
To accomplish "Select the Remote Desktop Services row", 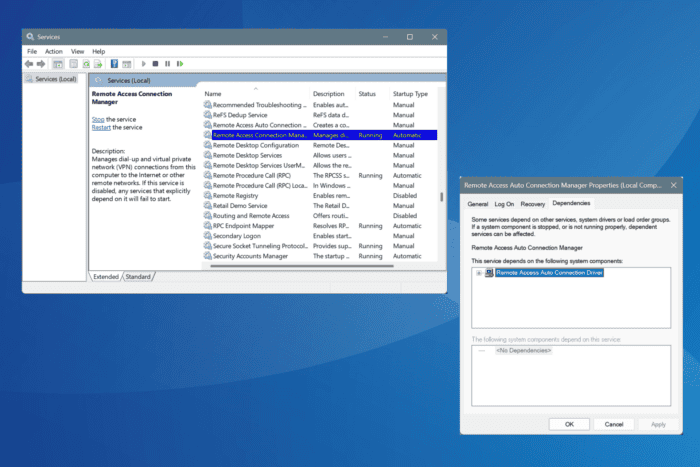I will [320, 155].
